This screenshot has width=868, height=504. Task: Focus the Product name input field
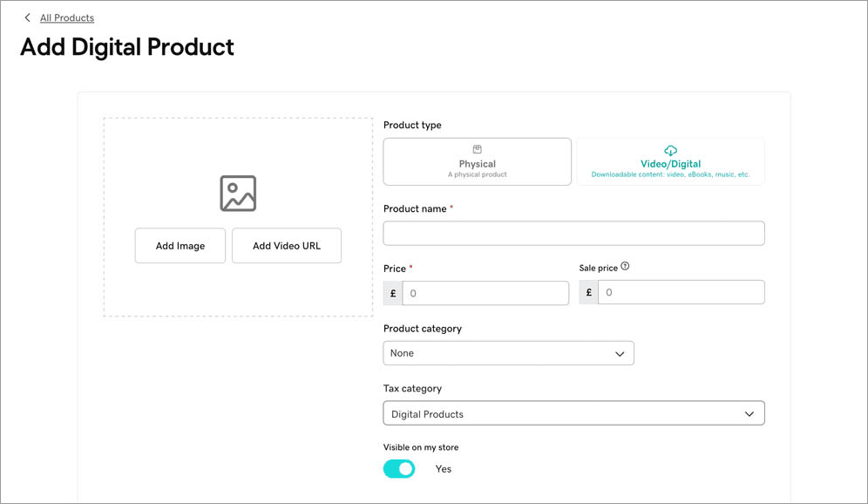(x=573, y=233)
